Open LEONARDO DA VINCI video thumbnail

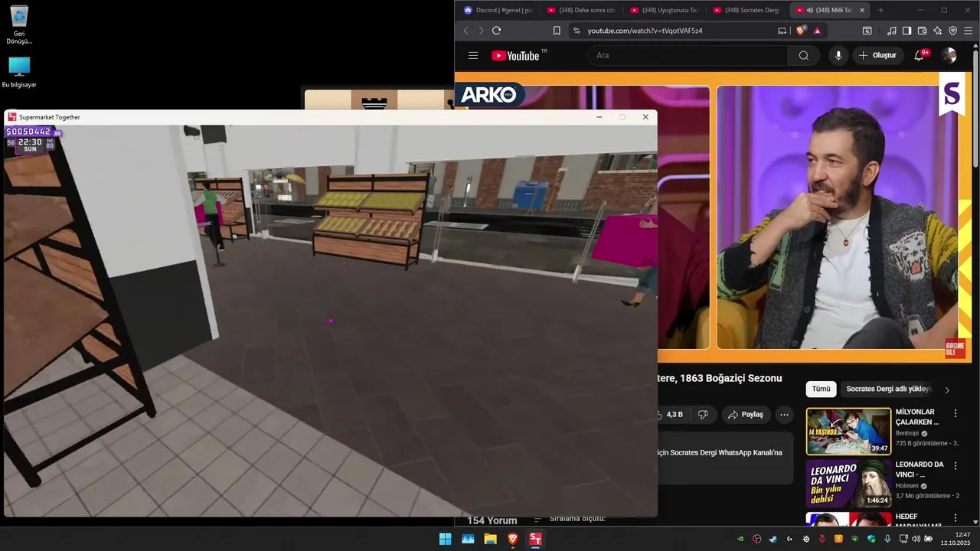848,484
